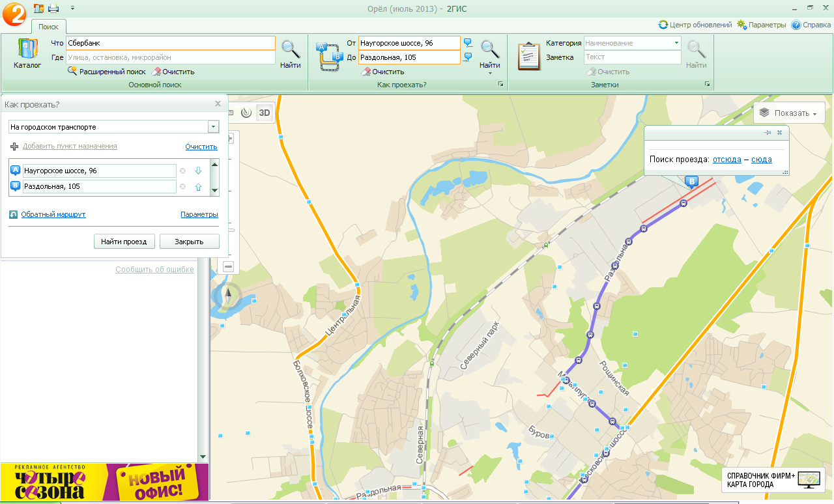834x504 pixels.
Task: Click the сюда link in callout
Action: click(x=762, y=159)
